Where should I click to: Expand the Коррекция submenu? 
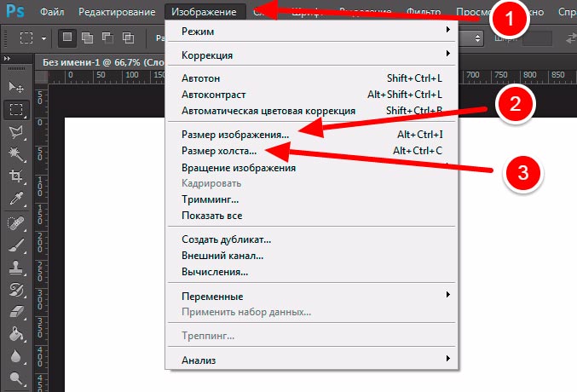pyautogui.click(x=312, y=55)
